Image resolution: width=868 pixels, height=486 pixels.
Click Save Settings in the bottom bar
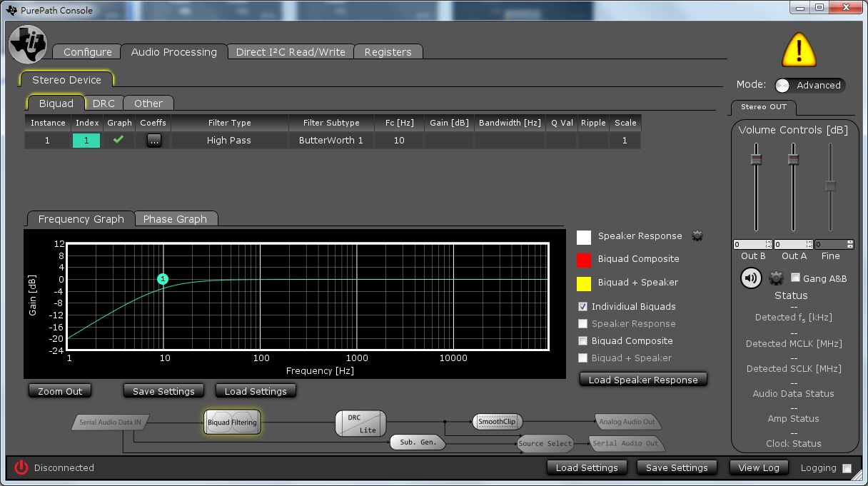pyautogui.click(x=677, y=467)
